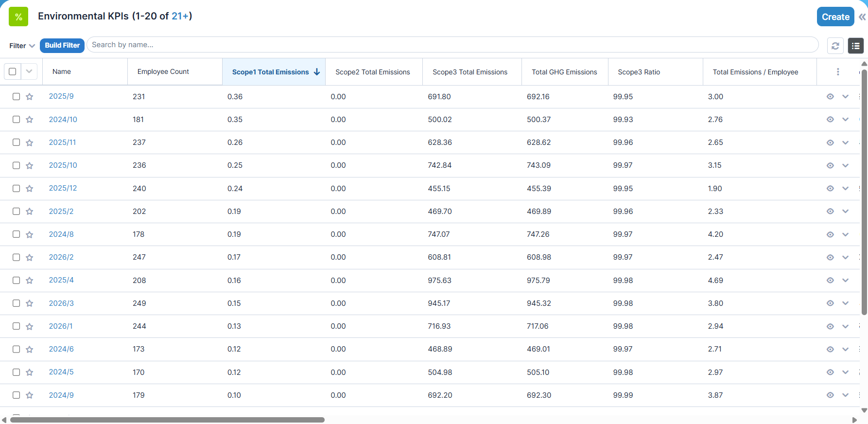Open the 2024/5 record link
Image resolution: width=868 pixels, height=424 pixels.
click(x=61, y=372)
